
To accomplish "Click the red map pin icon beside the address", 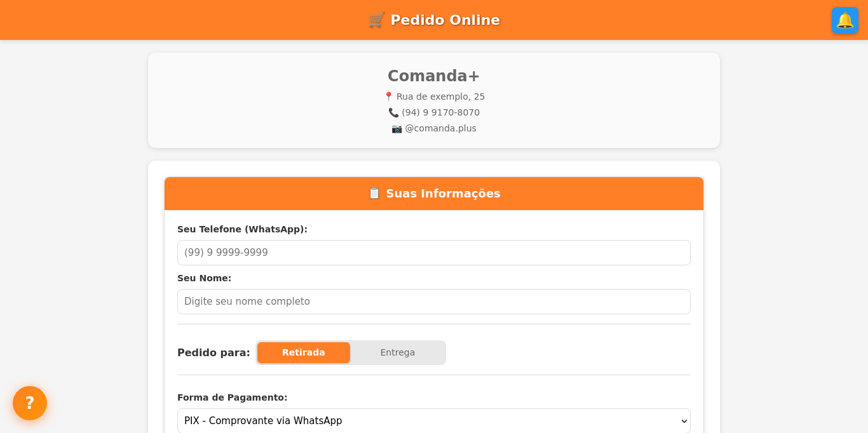I will (x=388, y=96).
